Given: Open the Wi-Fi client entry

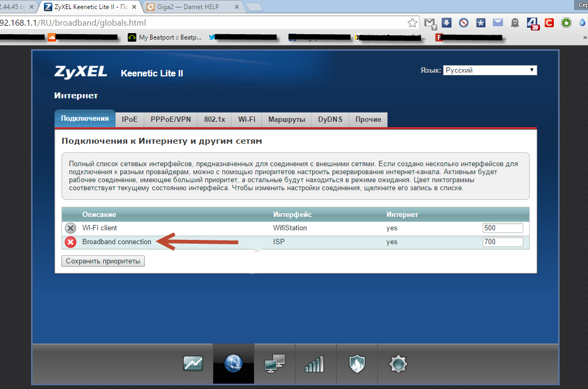Looking at the screenshot, I should coord(99,228).
